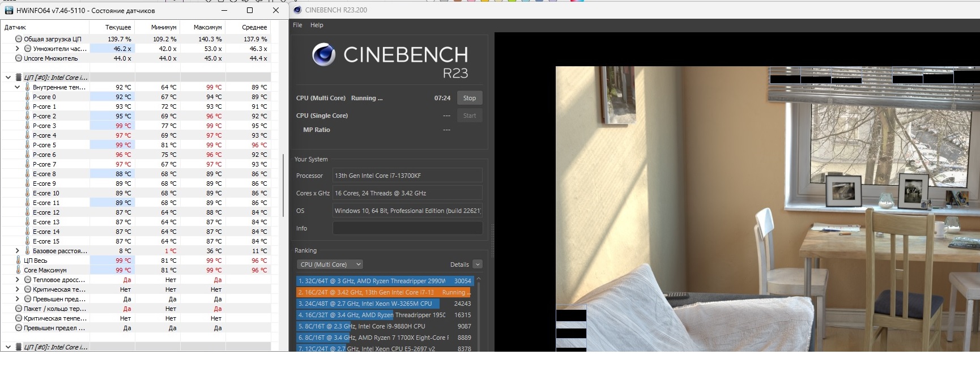Click the empty Info input field

[407, 228]
